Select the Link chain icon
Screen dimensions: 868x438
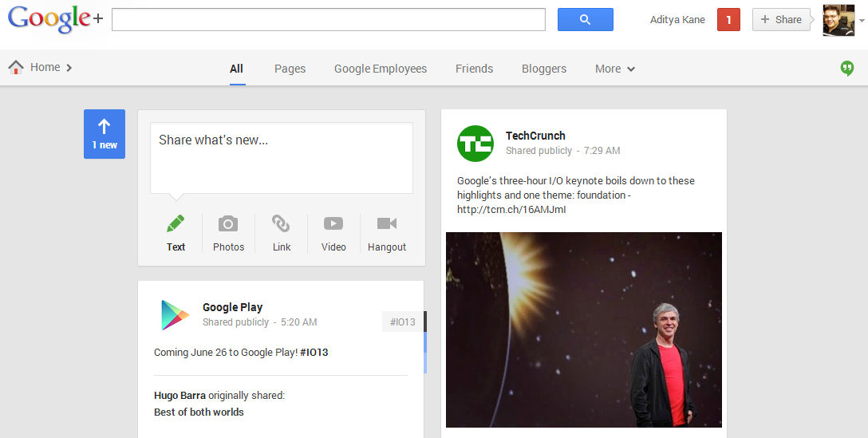click(281, 223)
